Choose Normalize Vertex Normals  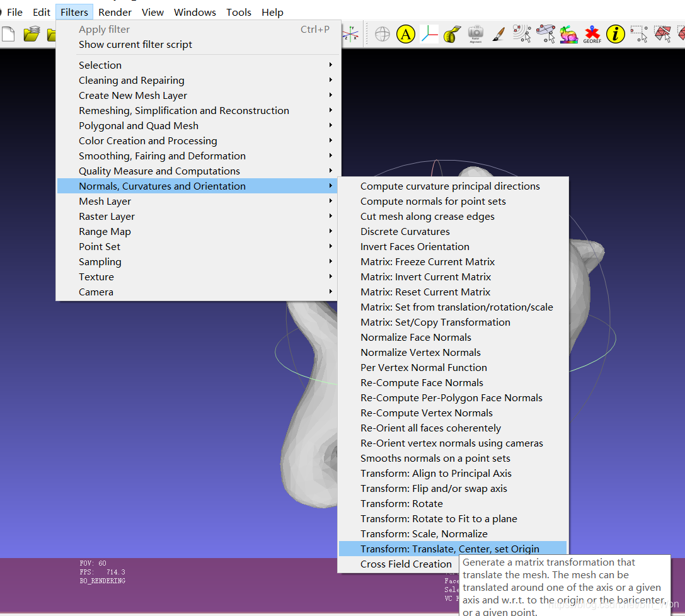click(452, 353)
